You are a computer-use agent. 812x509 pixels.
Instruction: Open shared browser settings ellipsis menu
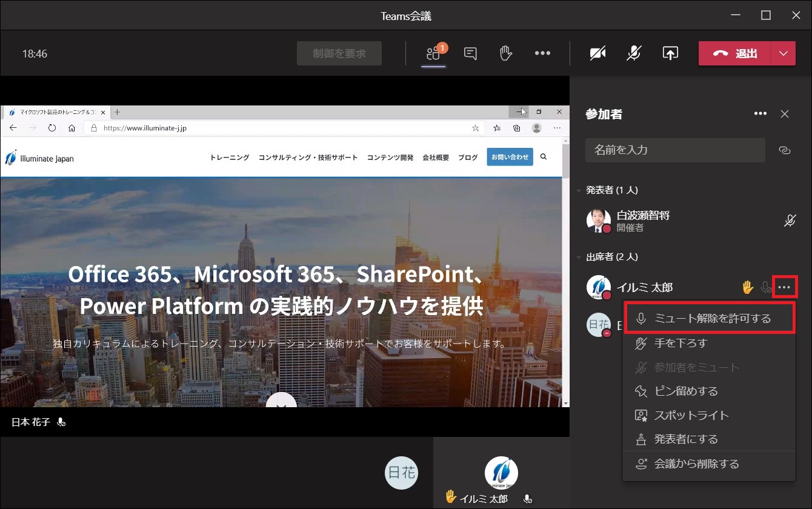[557, 128]
